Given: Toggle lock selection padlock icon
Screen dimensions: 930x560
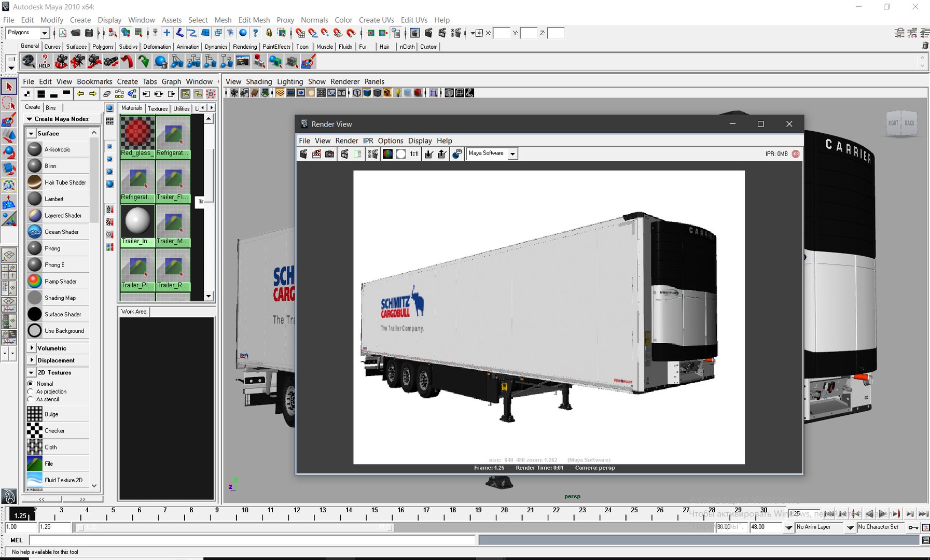Looking at the screenshot, I should [x=269, y=33].
